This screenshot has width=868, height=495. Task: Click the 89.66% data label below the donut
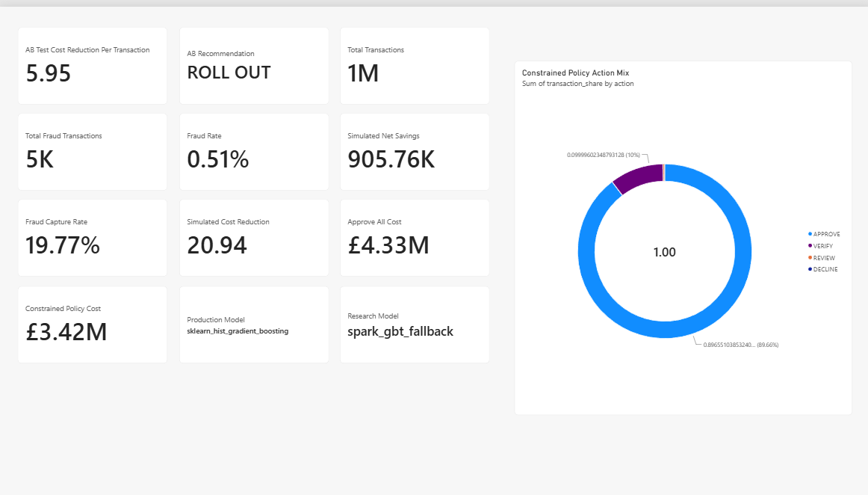coord(741,345)
